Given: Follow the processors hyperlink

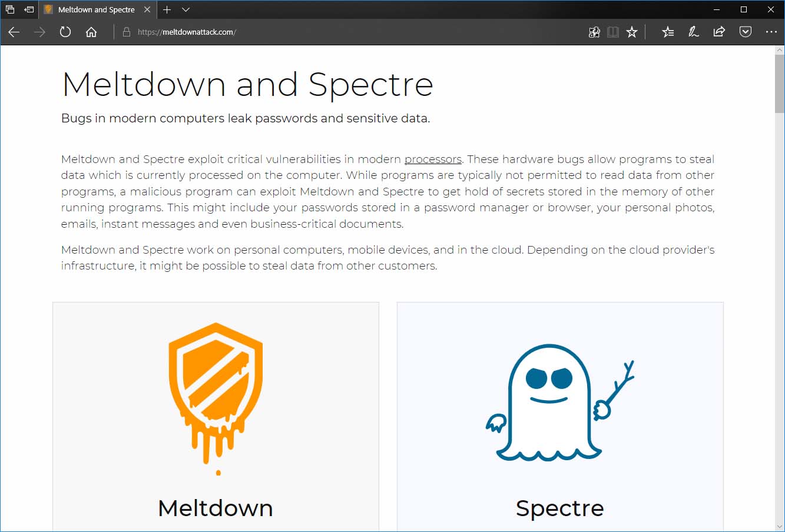Looking at the screenshot, I should (x=433, y=159).
